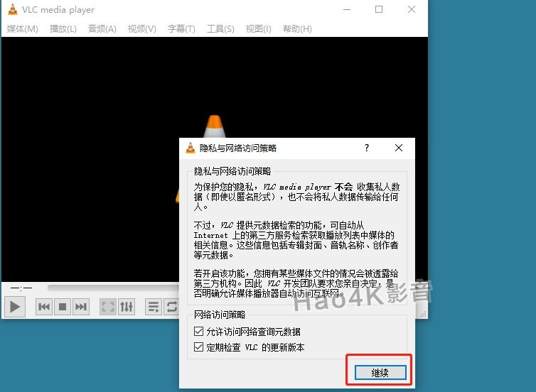This screenshot has width=536, height=392.
Task: Click the 网络访问策略 group label
Action: click(220, 315)
